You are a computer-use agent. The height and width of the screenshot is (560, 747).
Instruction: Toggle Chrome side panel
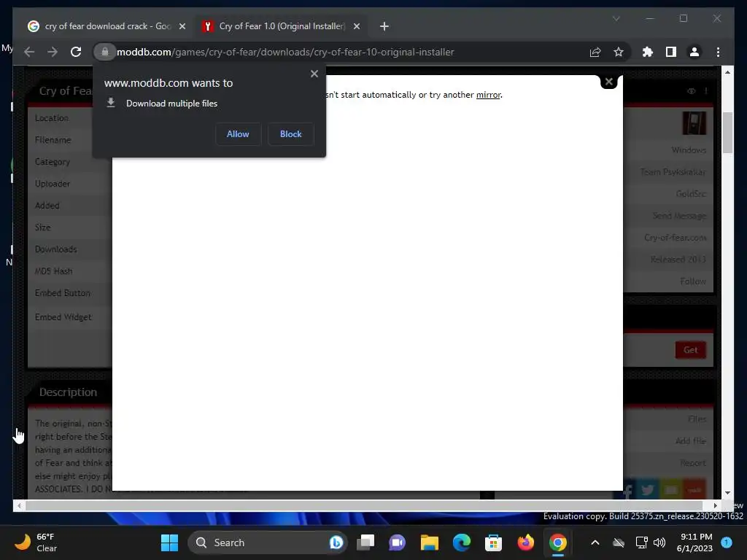671,52
